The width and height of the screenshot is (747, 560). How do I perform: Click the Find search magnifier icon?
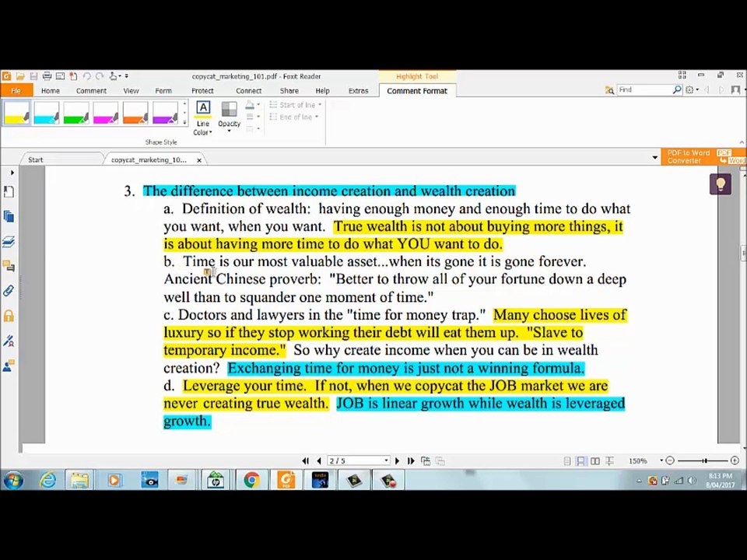(x=676, y=89)
